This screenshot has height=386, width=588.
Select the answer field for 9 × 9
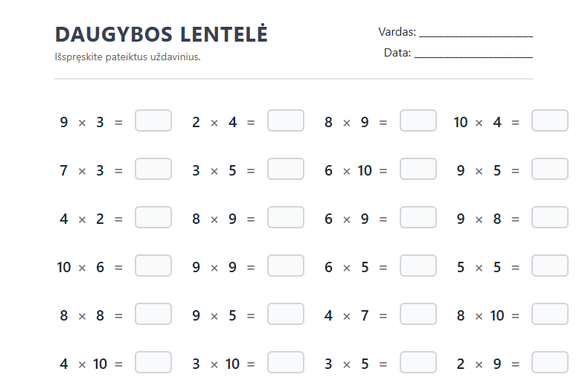286,266
